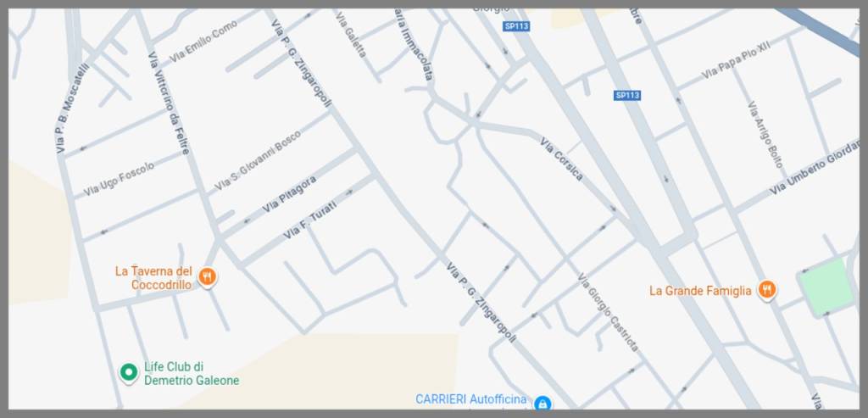Click the SP113 shield near Via Corsica
The image size is (868, 418).
click(x=627, y=95)
